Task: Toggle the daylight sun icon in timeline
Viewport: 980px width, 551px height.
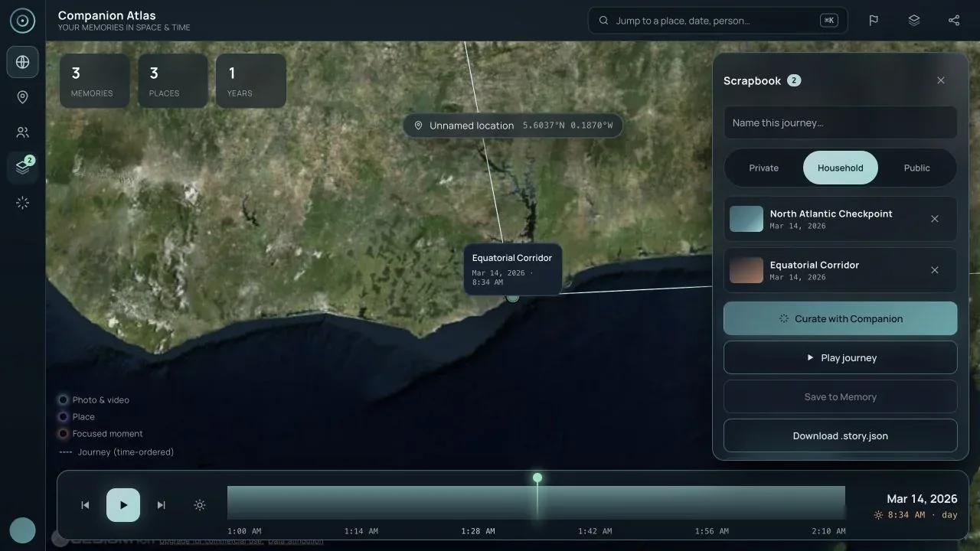Action: tap(200, 505)
